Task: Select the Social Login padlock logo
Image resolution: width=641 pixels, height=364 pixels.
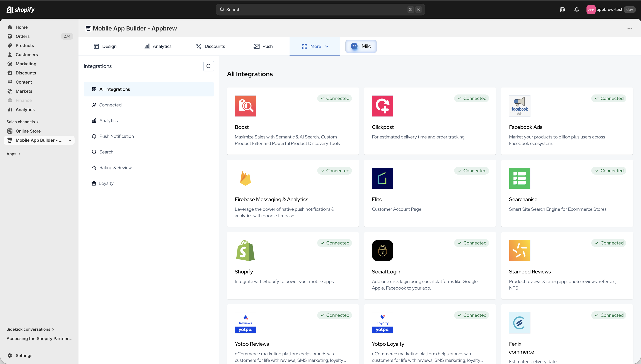Action: (382, 251)
